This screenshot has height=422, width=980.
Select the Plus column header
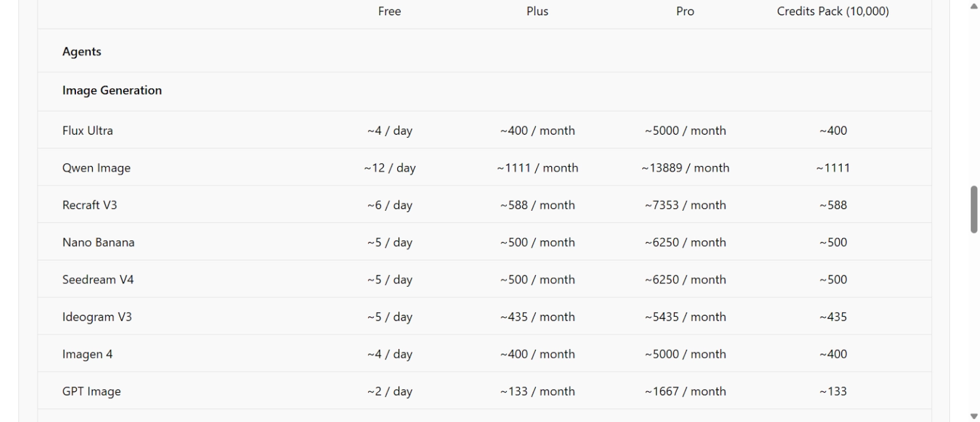pyautogui.click(x=537, y=11)
